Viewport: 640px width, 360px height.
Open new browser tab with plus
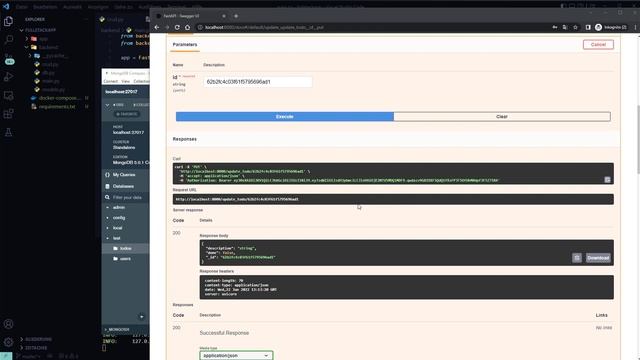pyautogui.click(x=236, y=16)
